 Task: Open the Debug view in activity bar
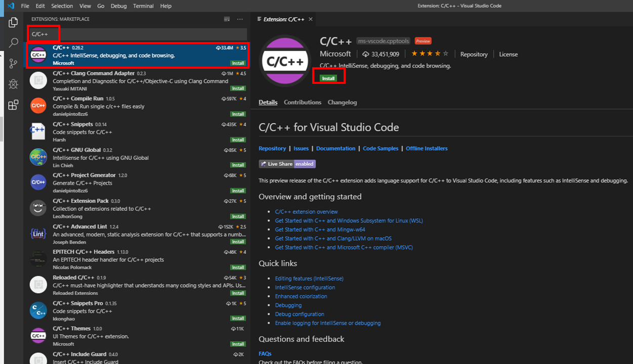coord(14,84)
